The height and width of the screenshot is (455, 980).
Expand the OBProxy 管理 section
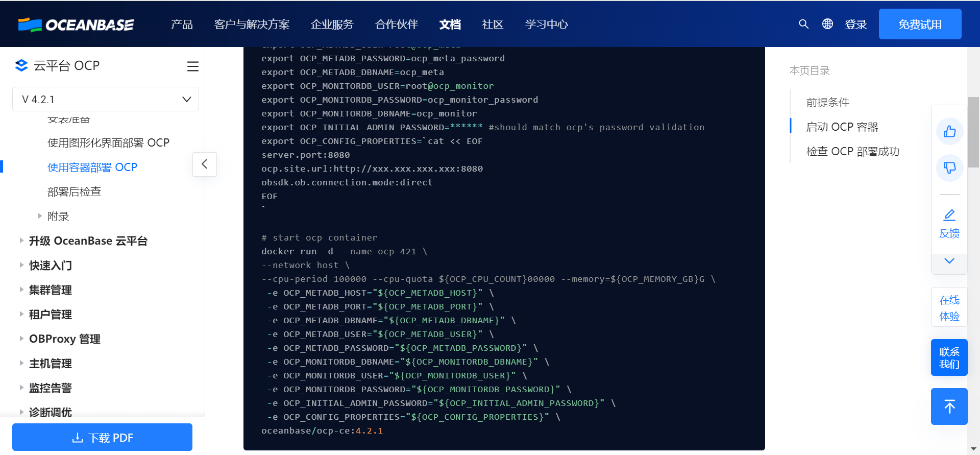(x=21, y=339)
